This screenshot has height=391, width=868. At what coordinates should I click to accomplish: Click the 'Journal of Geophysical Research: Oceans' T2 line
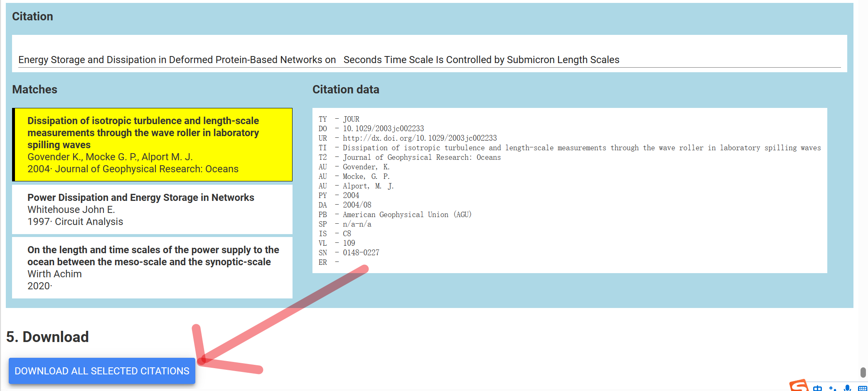click(410, 157)
